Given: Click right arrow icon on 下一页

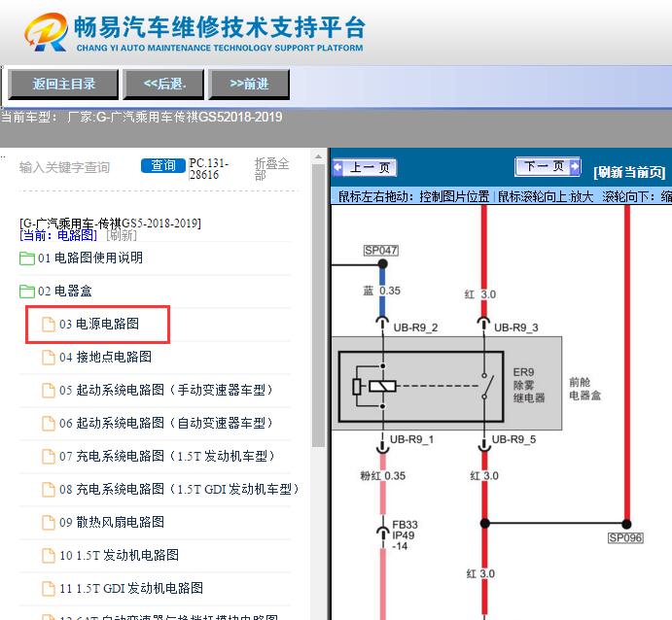Looking at the screenshot, I should tap(575, 166).
